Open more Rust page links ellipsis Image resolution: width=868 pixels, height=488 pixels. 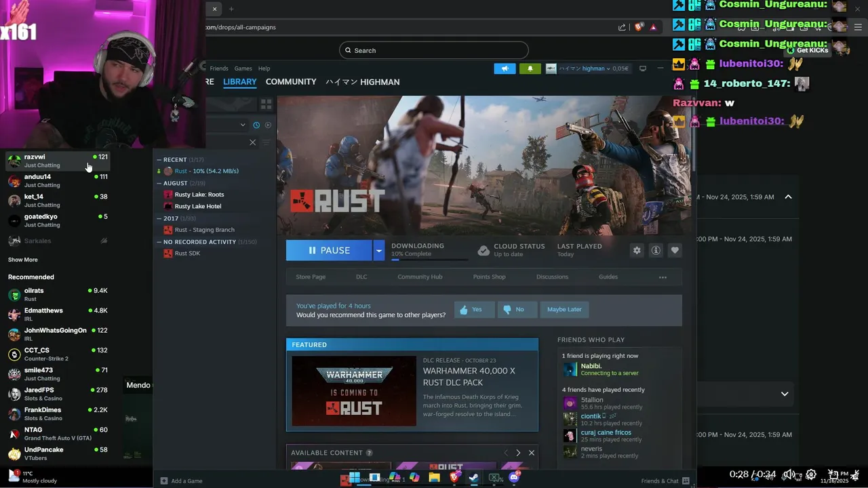click(x=663, y=277)
